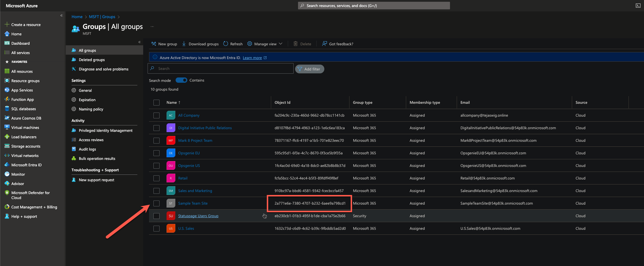Open Audit logs under Activity
The image size is (644, 266).
[x=87, y=149]
